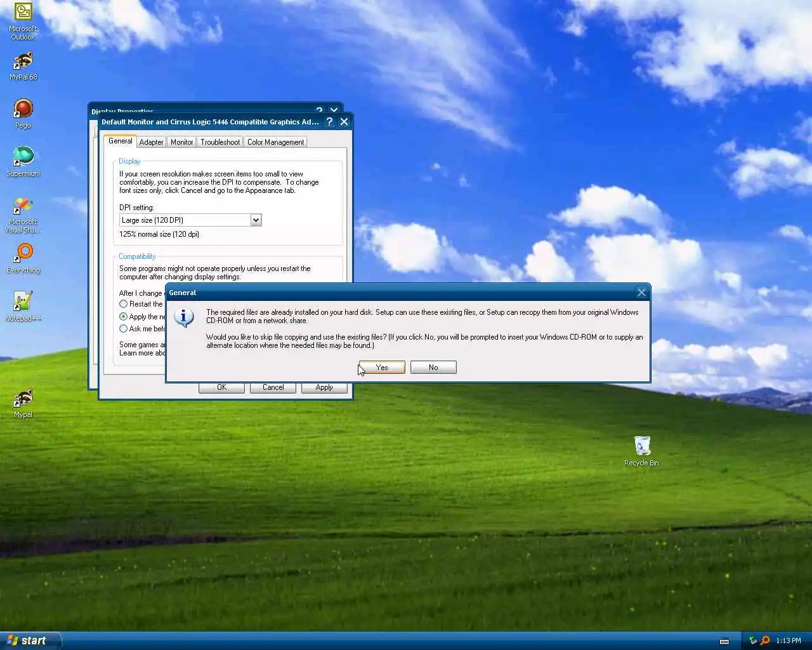The height and width of the screenshot is (650, 812).
Task: Select the Everything desktop shortcut
Action: click(x=23, y=258)
